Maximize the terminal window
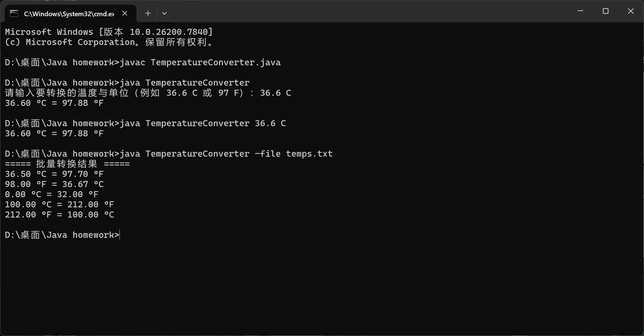Image resolution: width=644 pixels, height=336 pixels. tap(605, 11)
